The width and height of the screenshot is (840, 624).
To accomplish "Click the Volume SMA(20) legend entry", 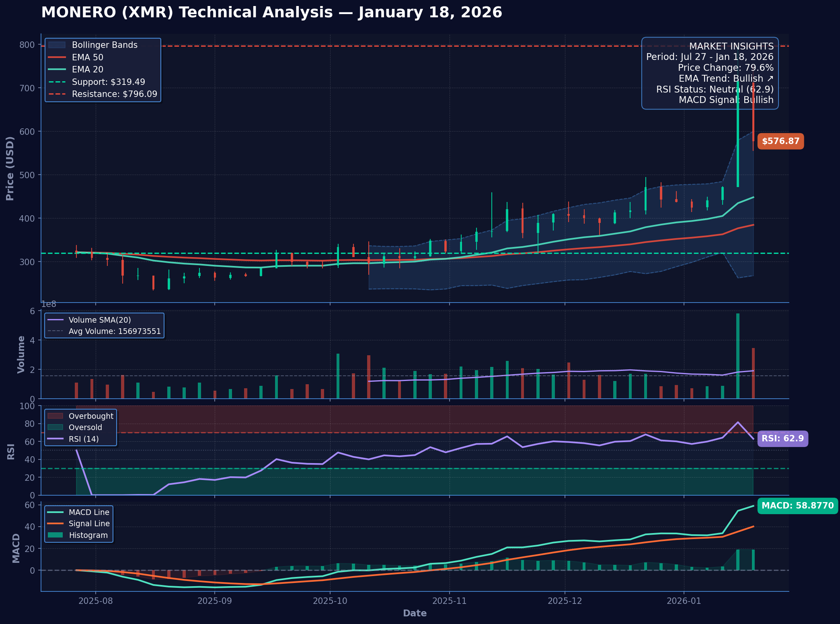I will (99, 320).
